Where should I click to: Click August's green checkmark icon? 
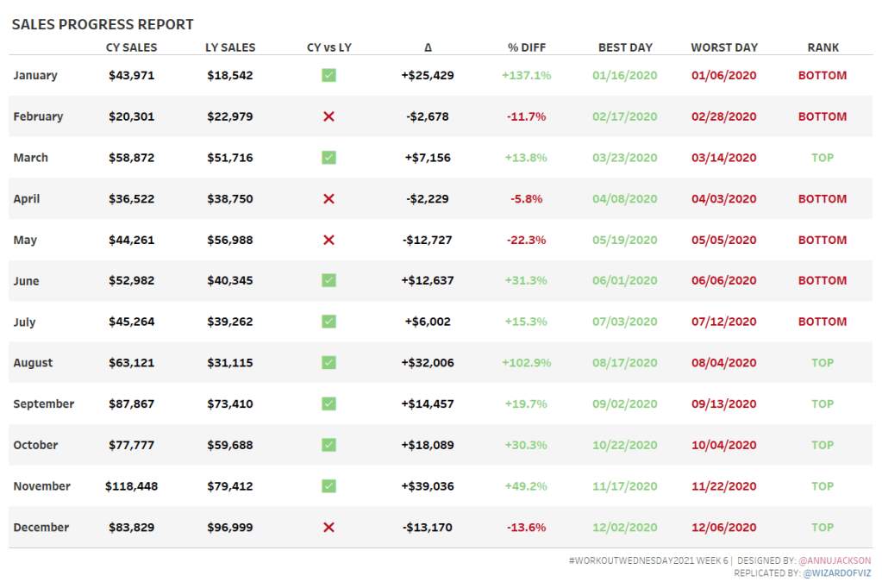pos(328,363)
